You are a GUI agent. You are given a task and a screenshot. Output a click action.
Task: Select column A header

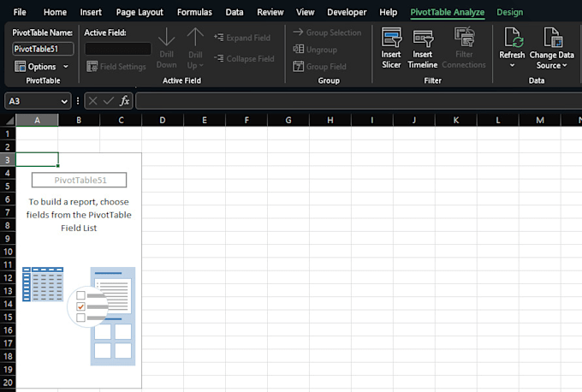coord(37,121)
